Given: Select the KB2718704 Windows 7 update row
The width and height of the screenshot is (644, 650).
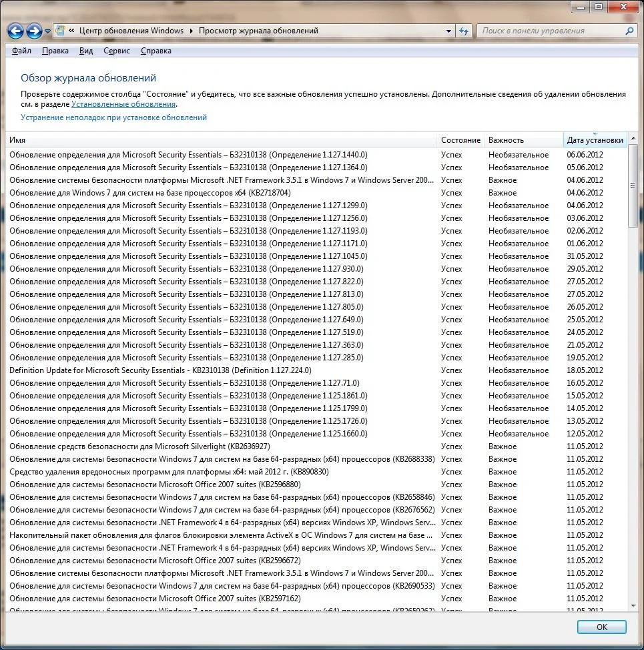Looking at the screenshot, I should 316,193.
